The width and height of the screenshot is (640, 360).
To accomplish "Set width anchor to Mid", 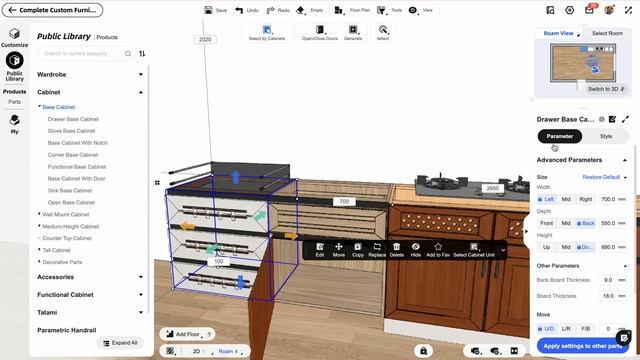I will (566, 199).
